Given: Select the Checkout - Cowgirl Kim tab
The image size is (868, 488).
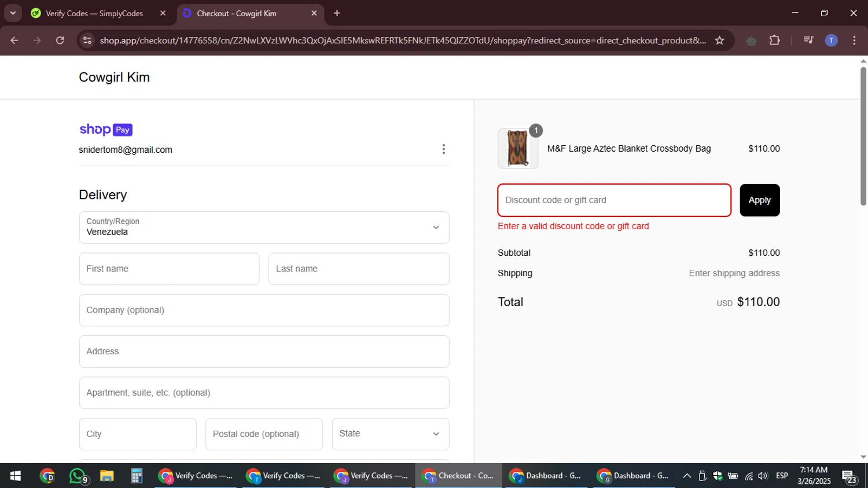Looking at the screenshot, I should click(250, 13).
